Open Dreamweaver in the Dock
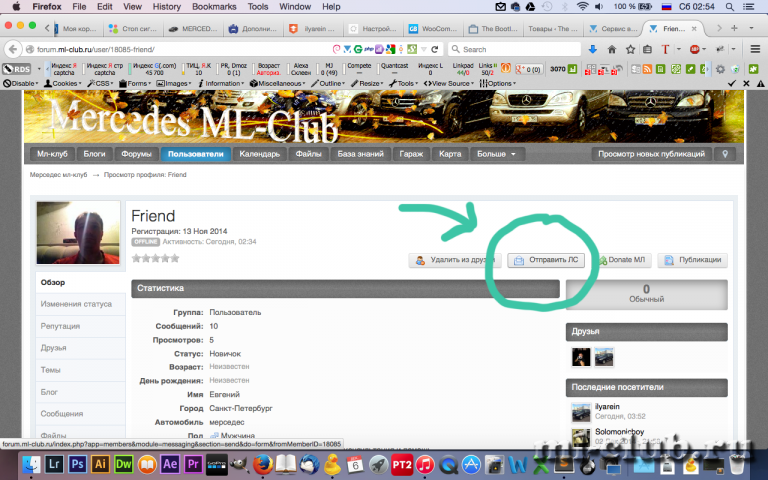The width and height of the screenshot is (768, 480). tap(123, 464)
